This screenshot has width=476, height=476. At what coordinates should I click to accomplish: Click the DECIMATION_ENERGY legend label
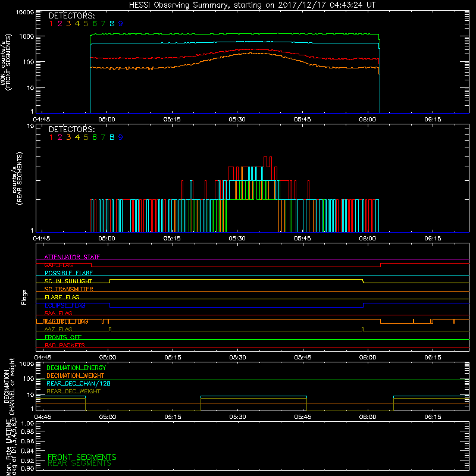[x=76, y=368]
